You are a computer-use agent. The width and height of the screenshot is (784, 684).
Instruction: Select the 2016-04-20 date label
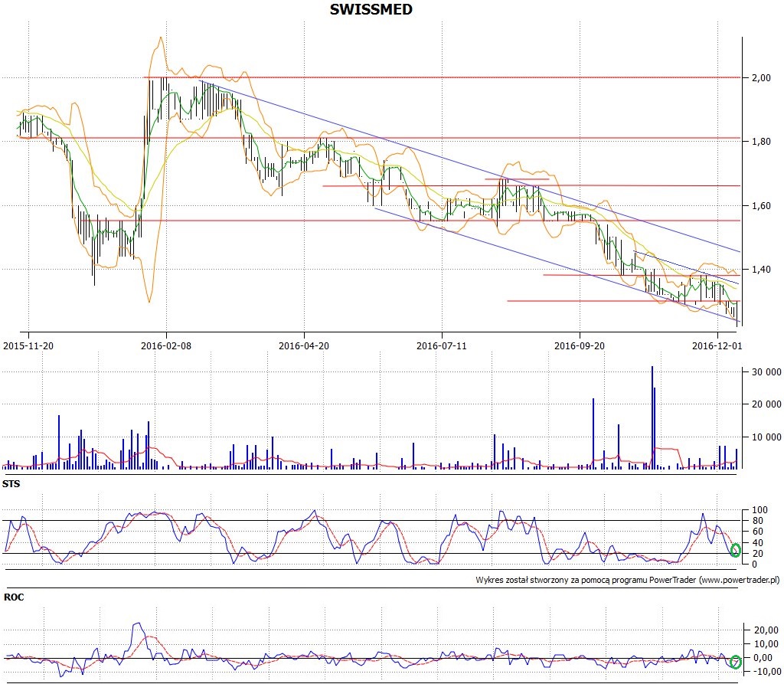pyautogui.click(x=304, y=345)
